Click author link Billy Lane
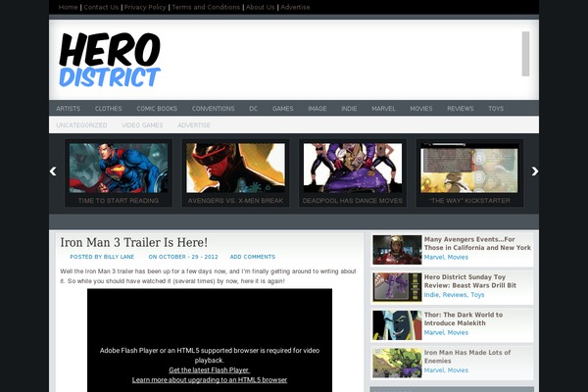This screenshot has width=588, height=392. coord(119,257)
